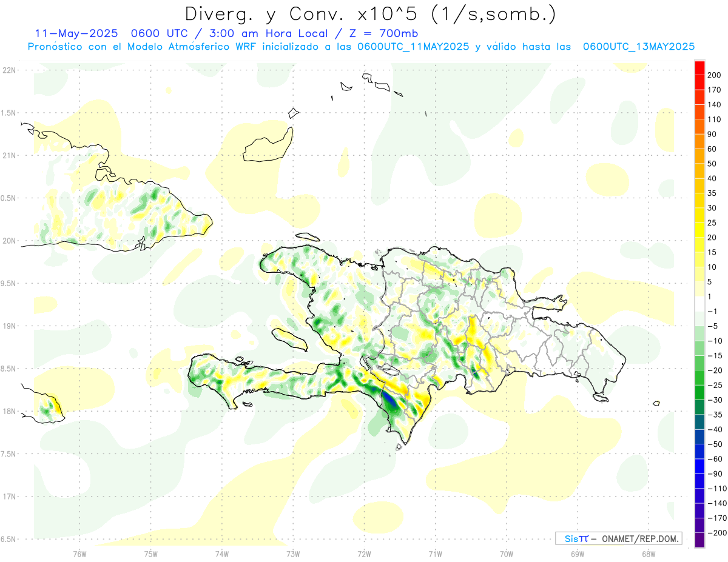Pick the green colorbar segment between -20 and -25
This screenshot has height=562, width=728.
(x=699, y=378)
